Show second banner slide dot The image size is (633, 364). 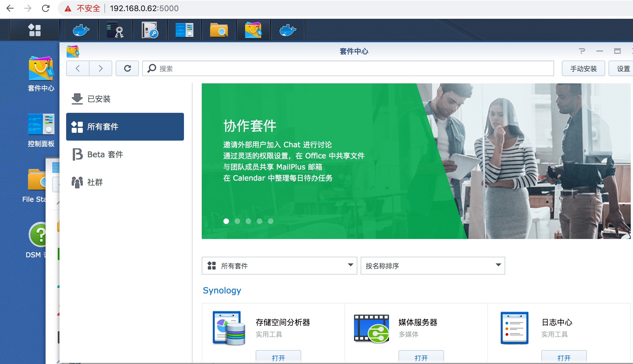coord(237,221)
